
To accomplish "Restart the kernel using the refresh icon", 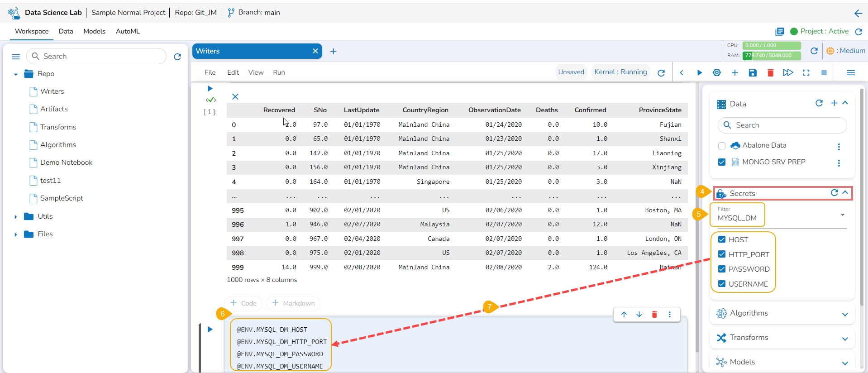I will tap(661, 73).
